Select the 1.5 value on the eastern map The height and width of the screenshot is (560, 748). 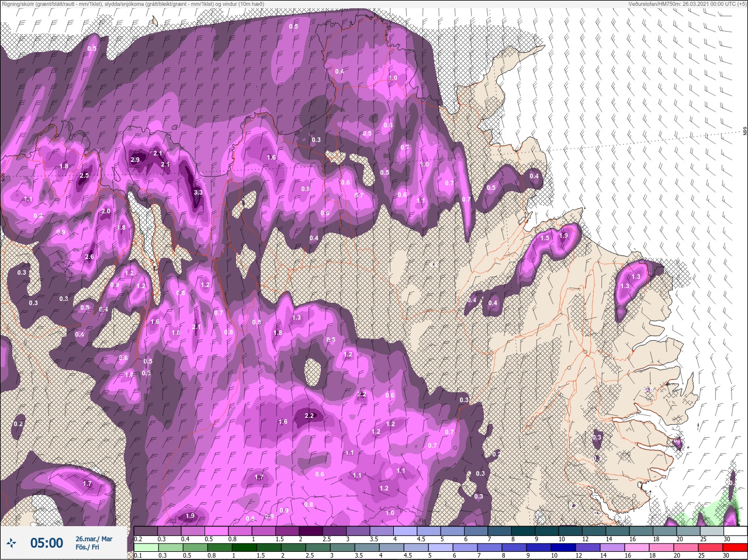pyautogui.click(x=545, y=238)
